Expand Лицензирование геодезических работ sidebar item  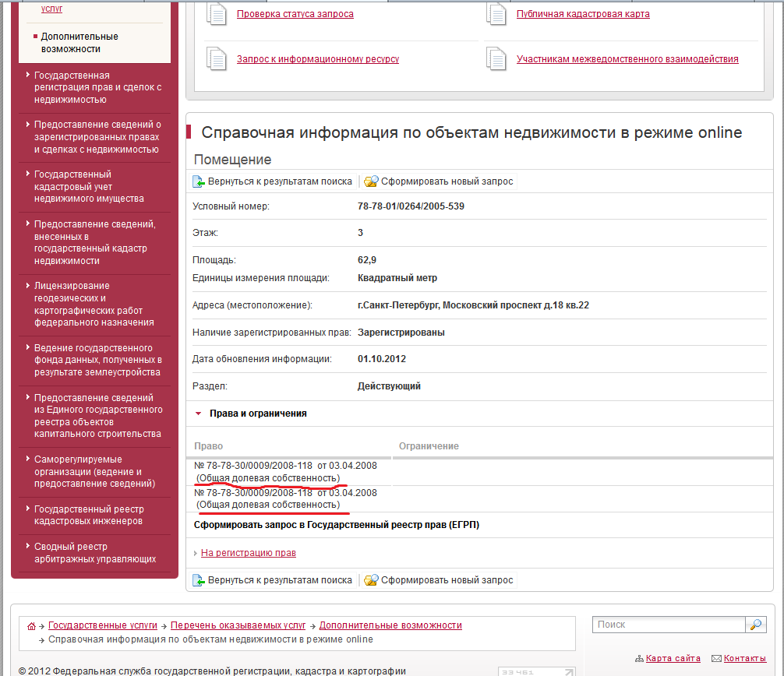click(94, 304)
